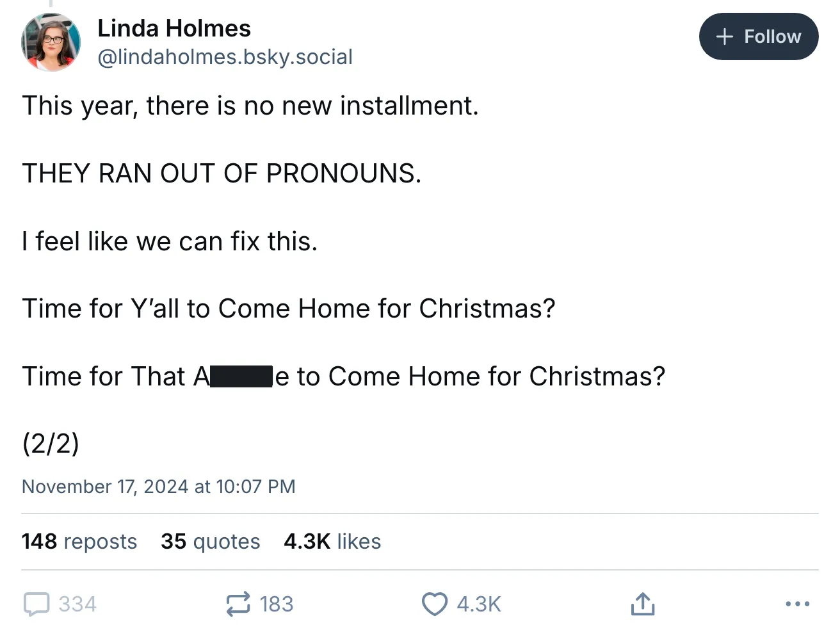Viewport: 840px width, 639px height.
Task: Click the 4.3K count beside the heart
Action: [x=479, y=604]
